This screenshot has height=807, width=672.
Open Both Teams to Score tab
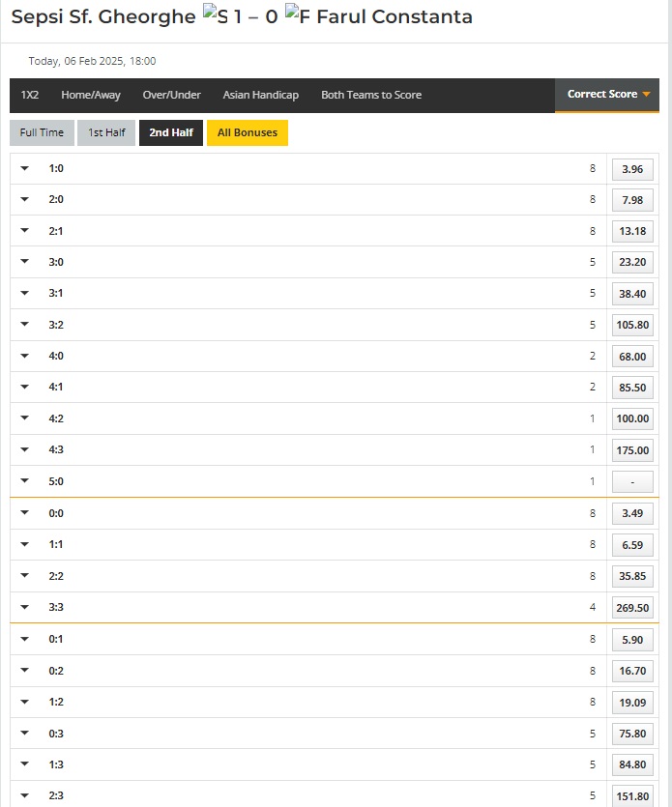[x=371, y=95]
